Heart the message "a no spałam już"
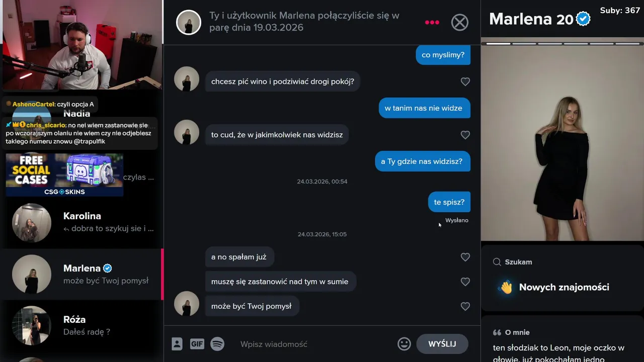The width and height of the screenshot is (644, 362). [x=465, y=257]
